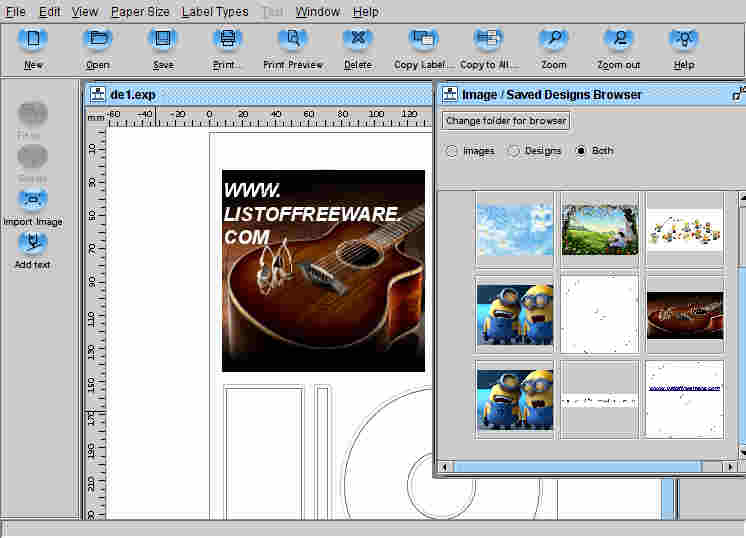
Task: Click the de1.exp window title icon
Action: point(98,94)
